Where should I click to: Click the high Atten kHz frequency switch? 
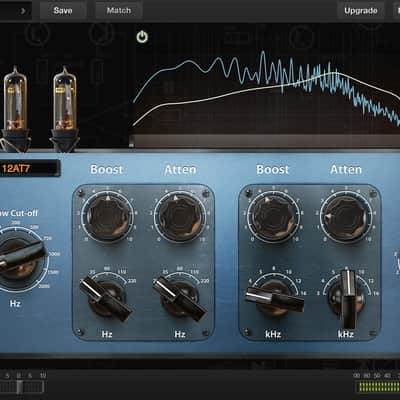pyautogui.click(x=348, y=299)
